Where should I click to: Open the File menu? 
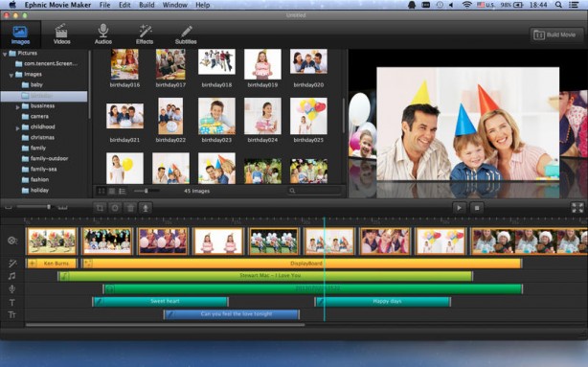[104, 5]
